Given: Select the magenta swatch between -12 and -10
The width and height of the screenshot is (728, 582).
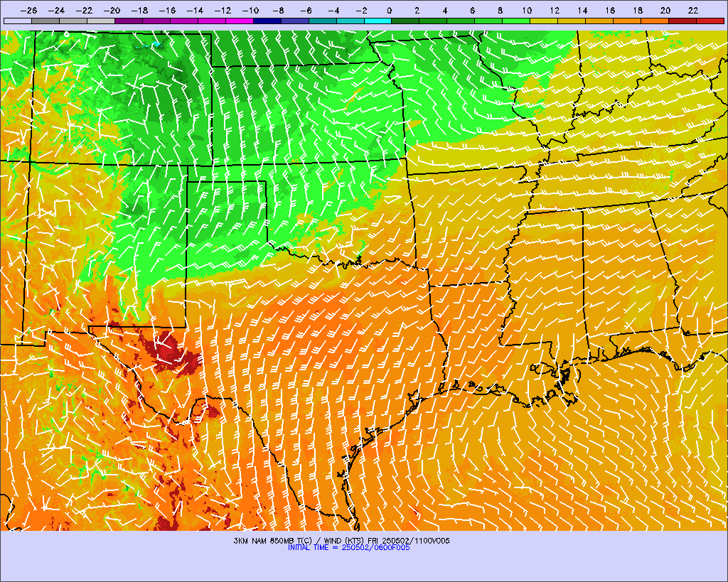Looking at the screenshot, I should [240, 21].
